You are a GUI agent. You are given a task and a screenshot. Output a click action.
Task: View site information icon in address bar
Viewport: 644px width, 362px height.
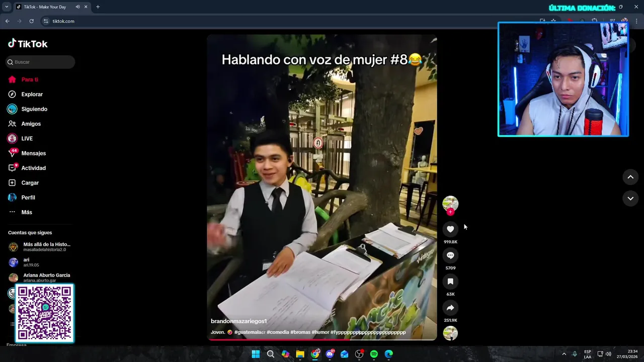(46, 21)
